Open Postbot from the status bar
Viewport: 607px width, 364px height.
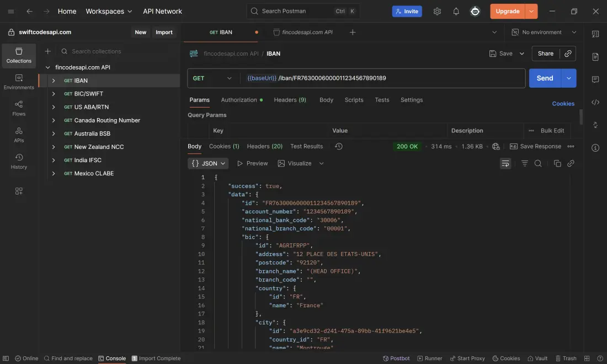[396, 358]
